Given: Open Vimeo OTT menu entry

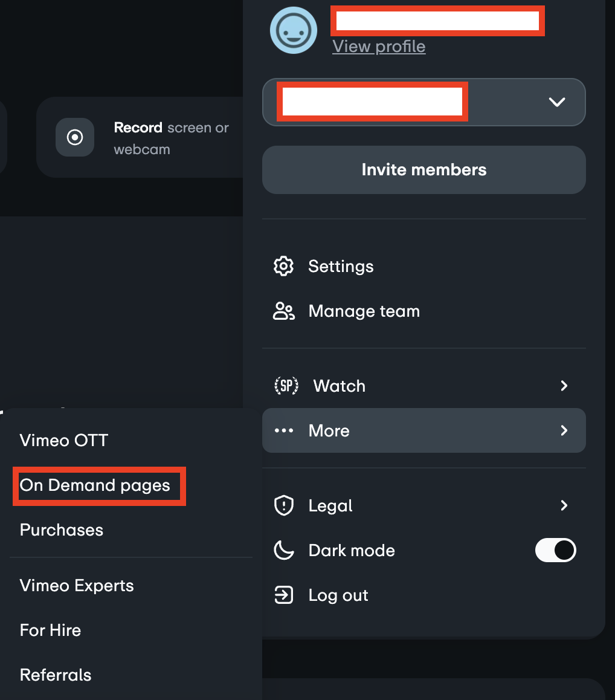Looking at the screenshot, I should point(64,440).
